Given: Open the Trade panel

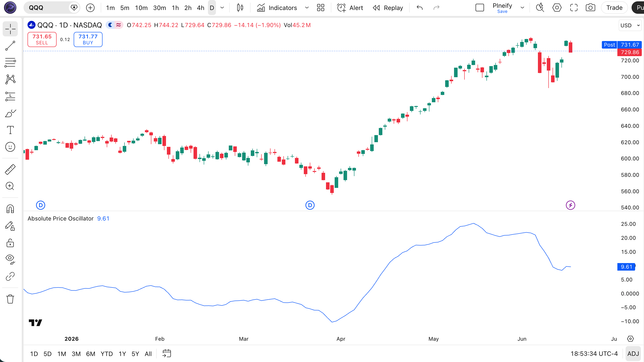Looking at the screenshot, I should 614,8.
